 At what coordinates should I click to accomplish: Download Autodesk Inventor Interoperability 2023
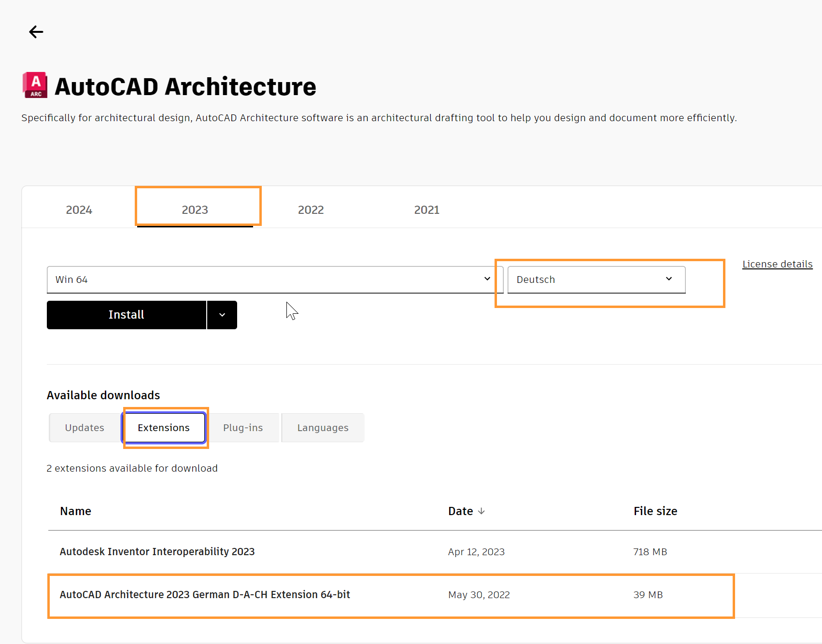click(x=157, y=552)
